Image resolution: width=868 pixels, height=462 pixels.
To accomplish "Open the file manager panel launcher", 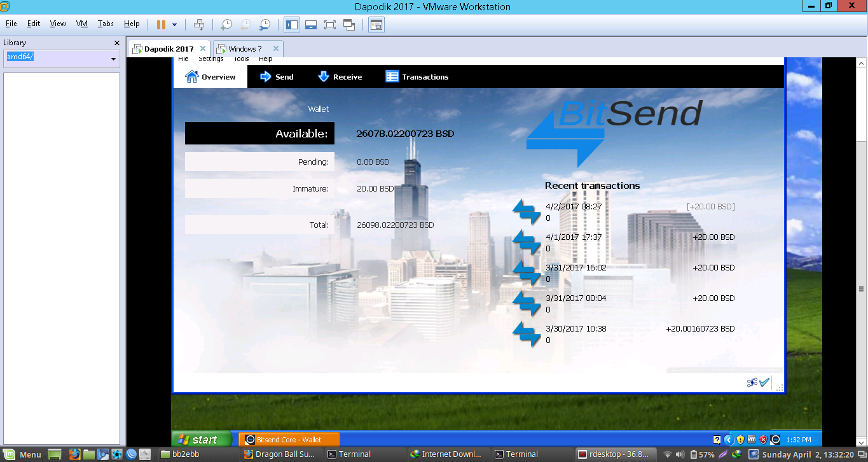I will [x=88, y=454].
